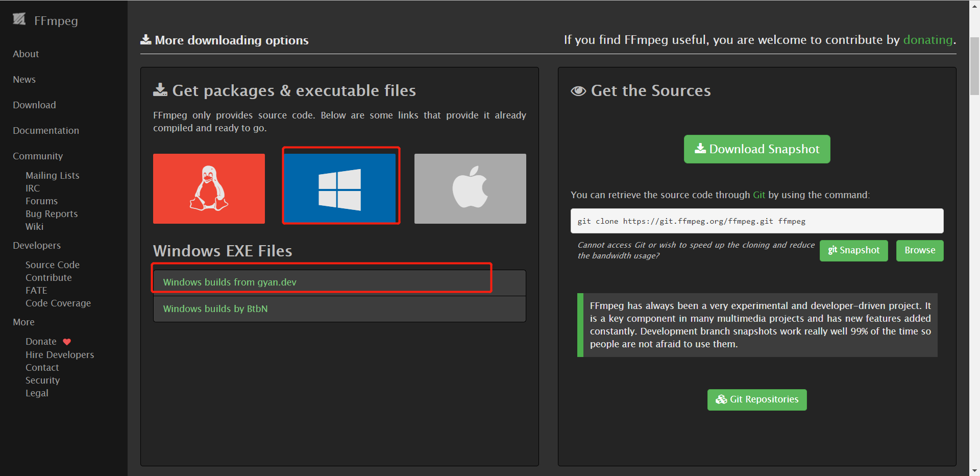Open Windows builds by BtbN
This screenshot has width=980, height=476.
point(339,309)
